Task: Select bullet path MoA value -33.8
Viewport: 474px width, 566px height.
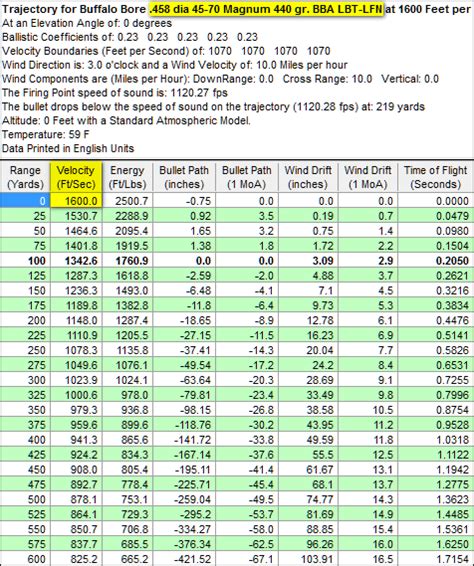Action: click(247, 440)
